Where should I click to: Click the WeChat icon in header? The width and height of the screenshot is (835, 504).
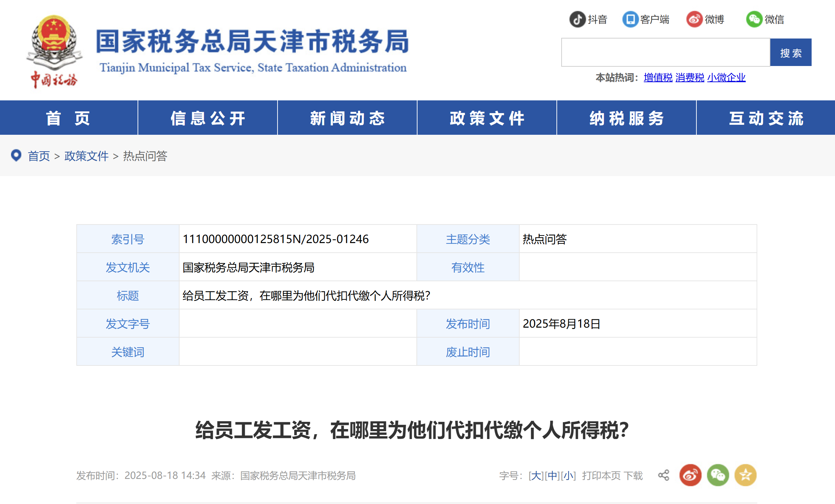754,19
